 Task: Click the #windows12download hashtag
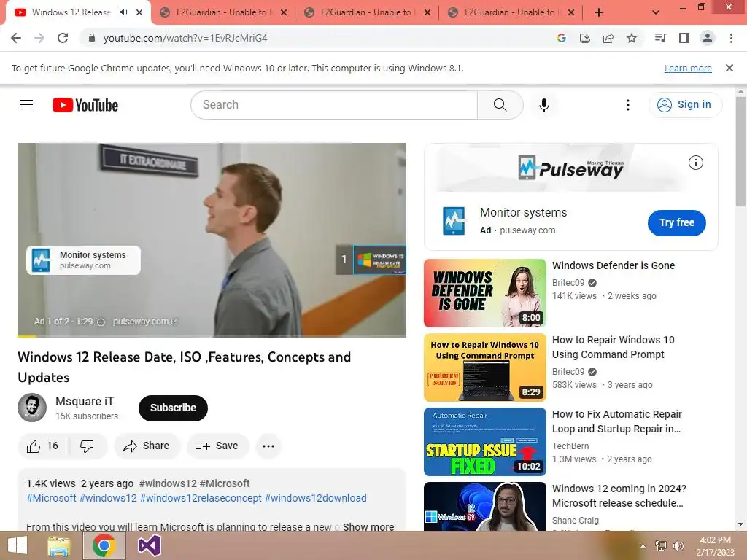pyautogui.click(x=315, y=498)
